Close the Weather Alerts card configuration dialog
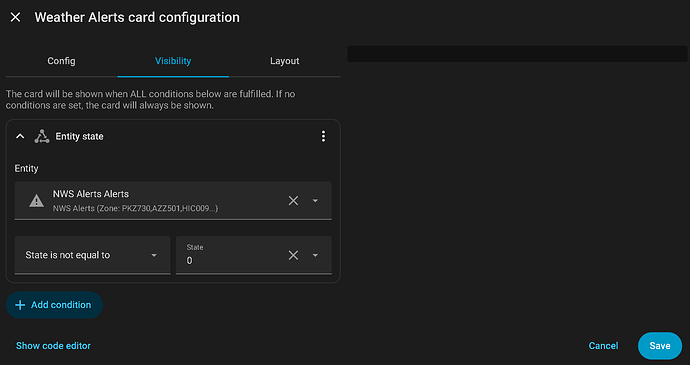Viewport: 690px width, 365px height. pyautogui.click(x=15, y=17)
